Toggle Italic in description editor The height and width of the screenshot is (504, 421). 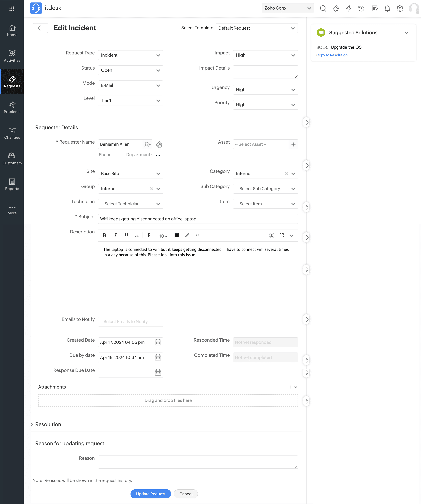click(x=116, y=235)
